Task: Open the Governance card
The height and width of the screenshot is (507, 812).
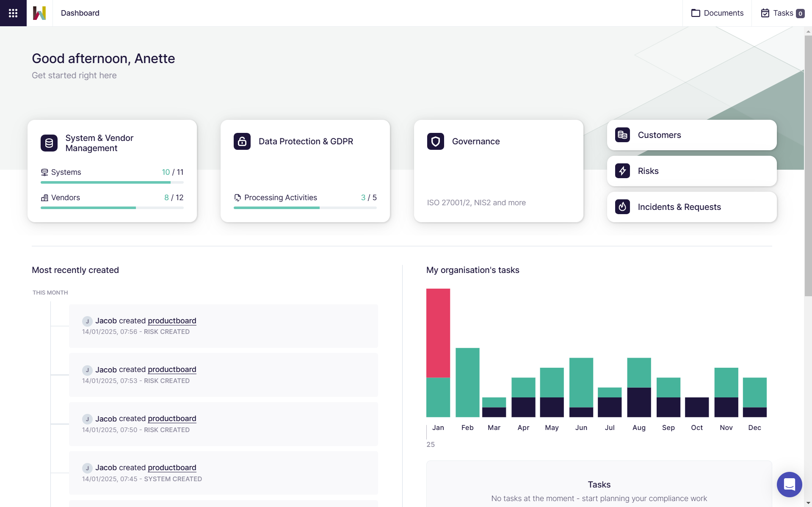Action: [499, 171]
